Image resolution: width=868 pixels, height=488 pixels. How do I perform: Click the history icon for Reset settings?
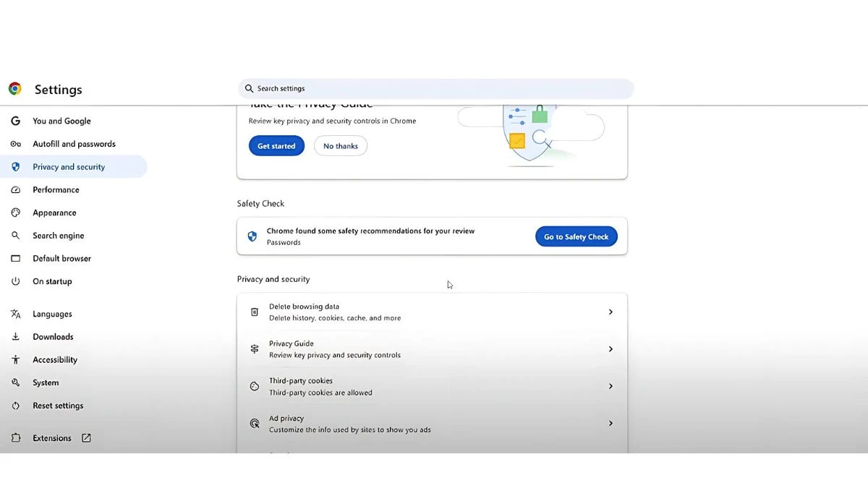(15, 406)
